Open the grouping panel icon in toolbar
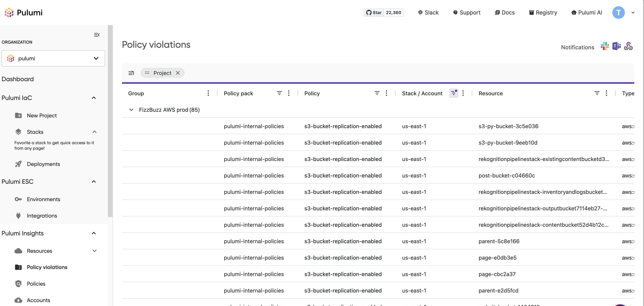Image resolution: width=644 pixels, height=306 pixels. [x=131, y=73]
